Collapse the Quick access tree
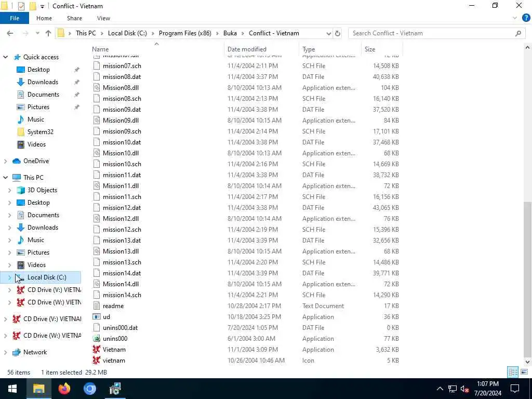Screen dimensions: 532x399 pyautogui.click(x=6, y=57)
